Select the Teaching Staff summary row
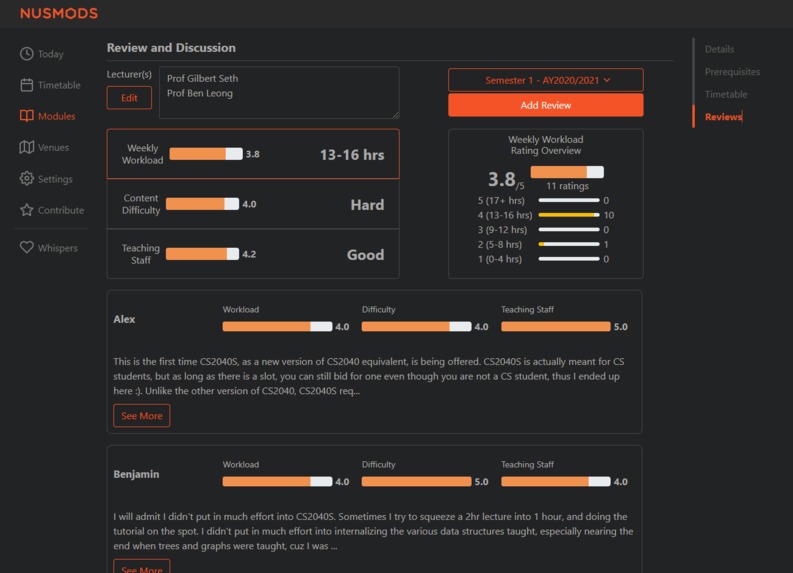 pyautogui.click(x=253, y=254)
